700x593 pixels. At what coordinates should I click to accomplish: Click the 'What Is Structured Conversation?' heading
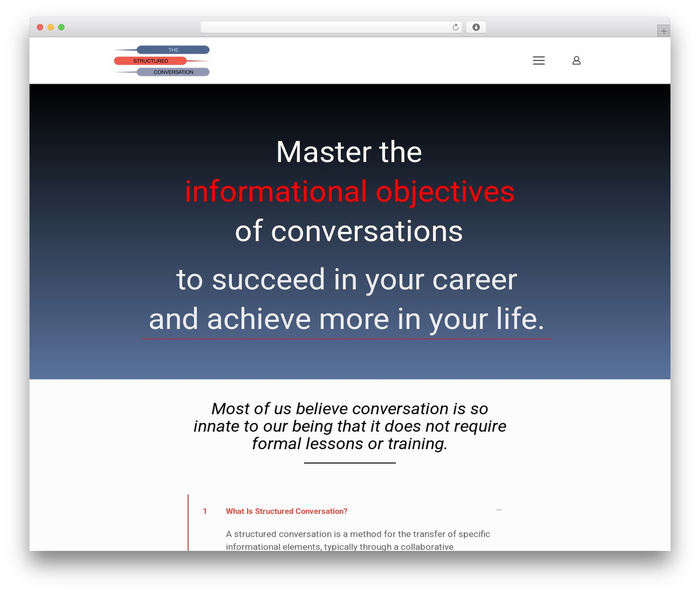[287, 511]
